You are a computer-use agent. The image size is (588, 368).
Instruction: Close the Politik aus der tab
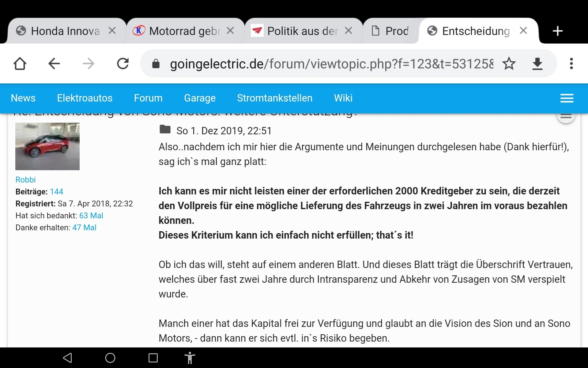[348, 30]
